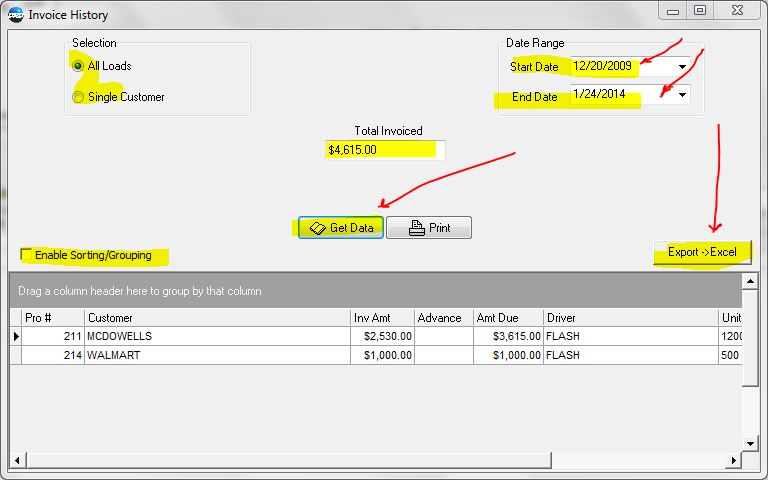
Task: Click the Total Invoiced amount field
Action: tap(384, 150)
